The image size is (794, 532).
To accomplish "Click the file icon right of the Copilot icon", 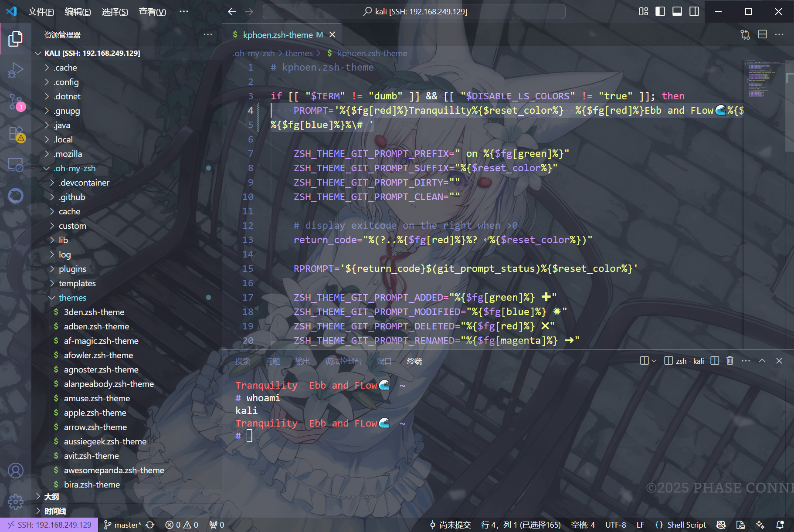I will (x=740, y=525).
